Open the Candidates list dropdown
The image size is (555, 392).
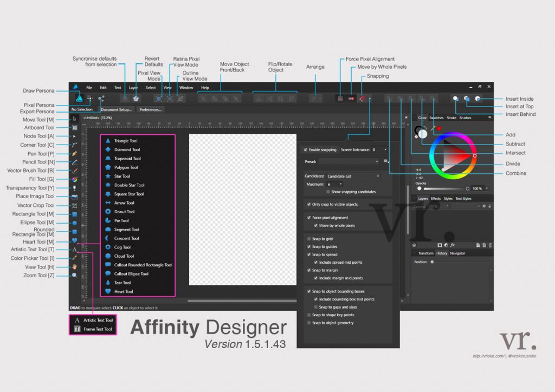353,177
